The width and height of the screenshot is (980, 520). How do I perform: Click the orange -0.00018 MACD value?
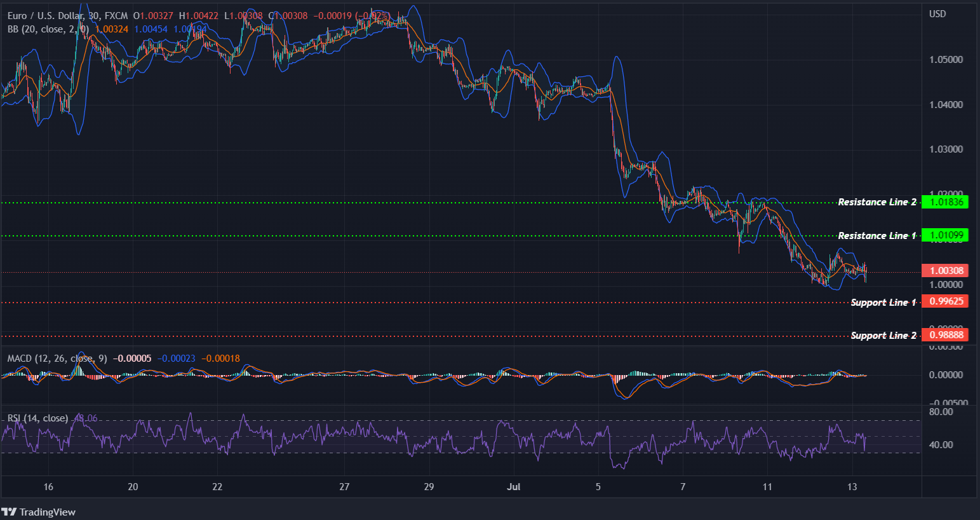point(220,358)
